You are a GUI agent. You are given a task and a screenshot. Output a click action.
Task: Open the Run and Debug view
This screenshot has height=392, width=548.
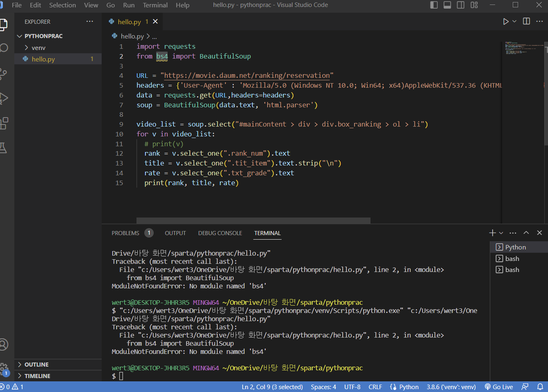pyautogui.click(x=3, y=98)
